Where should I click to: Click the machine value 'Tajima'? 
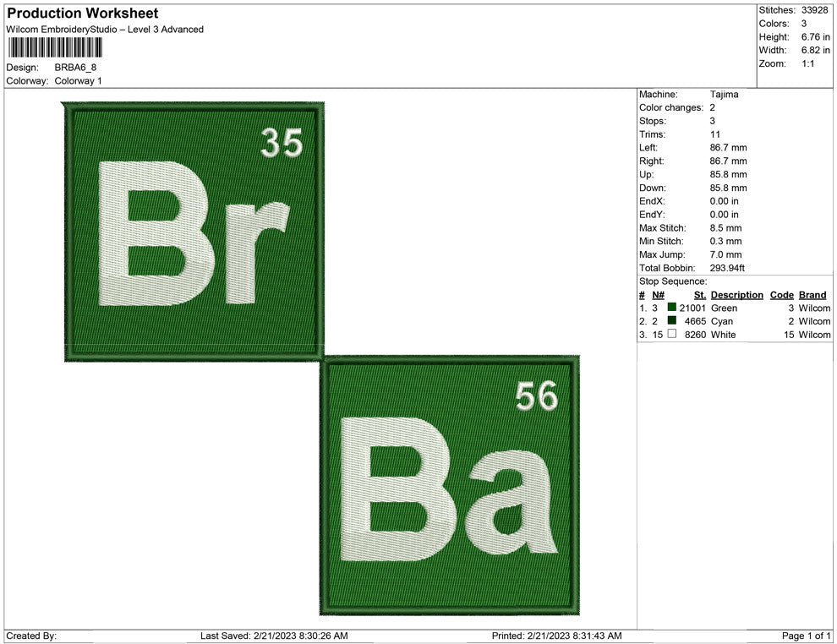(725, 94)
